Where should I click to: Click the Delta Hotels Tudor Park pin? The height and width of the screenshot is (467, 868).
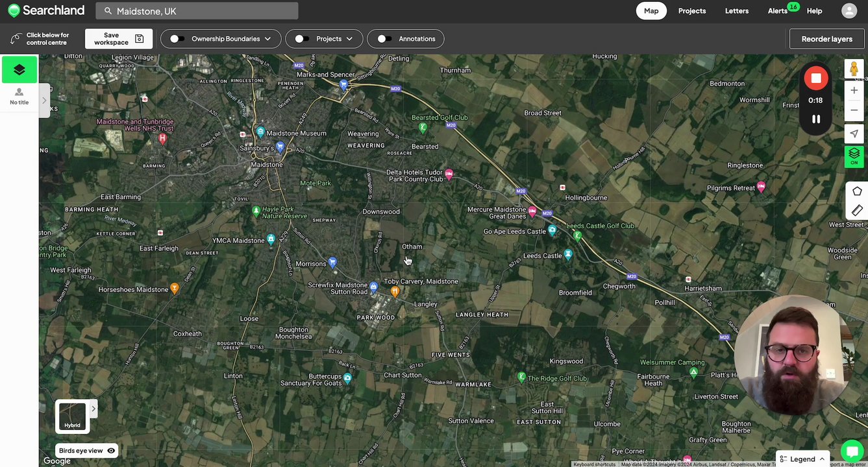click(448, 174)
